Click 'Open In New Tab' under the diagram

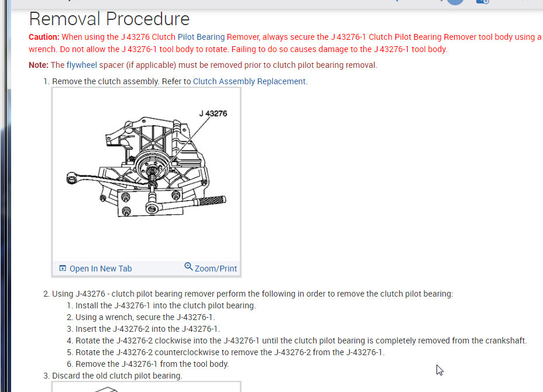[101, 269]
